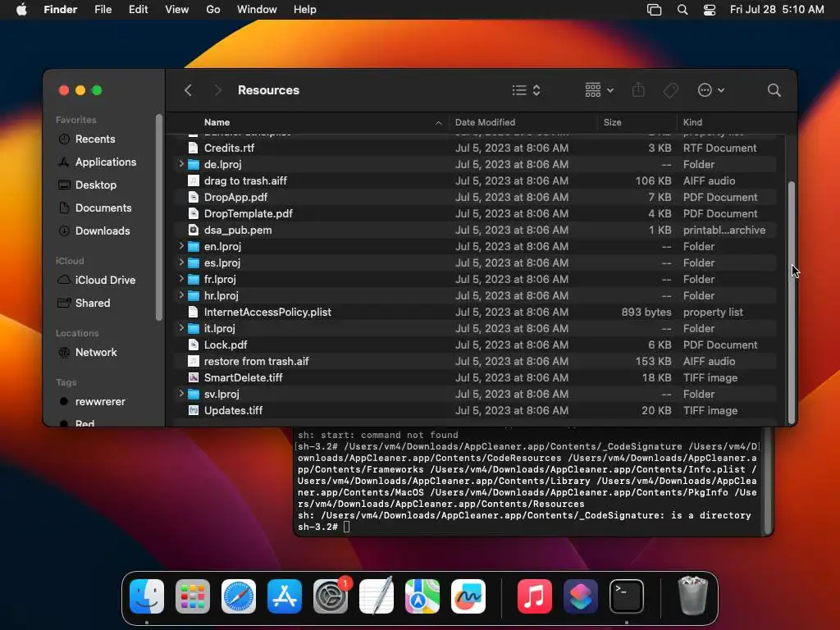
Task: Open Applications in the sidebar
Action: tap(106, 162)
